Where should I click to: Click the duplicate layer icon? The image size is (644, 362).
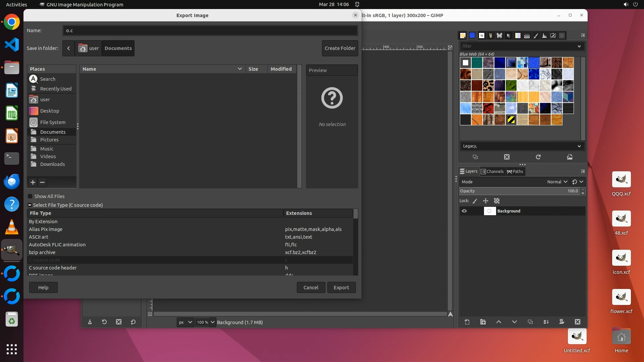[x=530, y=322]
